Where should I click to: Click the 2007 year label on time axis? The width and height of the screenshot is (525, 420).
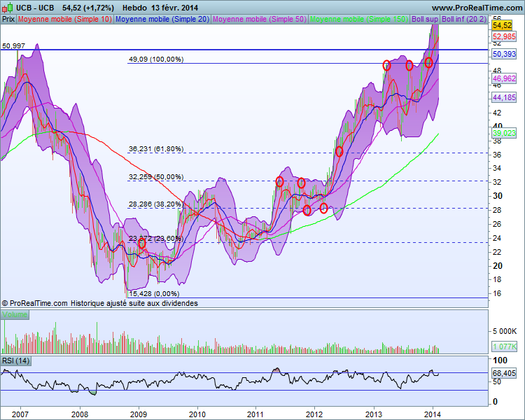coord(20,414)
